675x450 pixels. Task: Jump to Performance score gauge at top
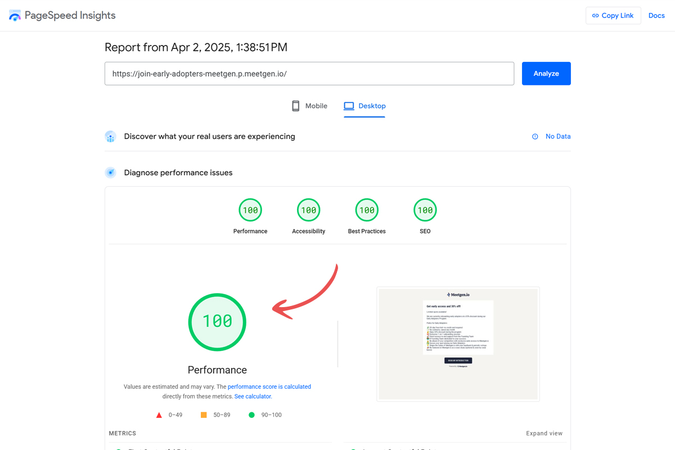pyautogui.click(x=250, y=210)
